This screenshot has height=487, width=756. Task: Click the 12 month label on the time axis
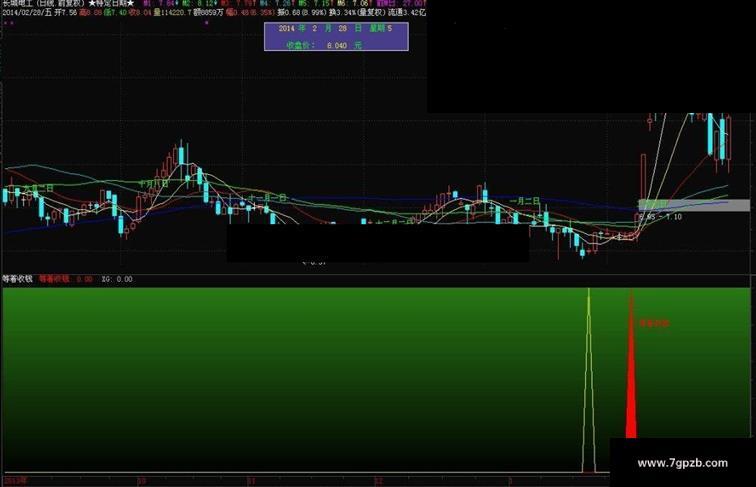pos(379,481)
